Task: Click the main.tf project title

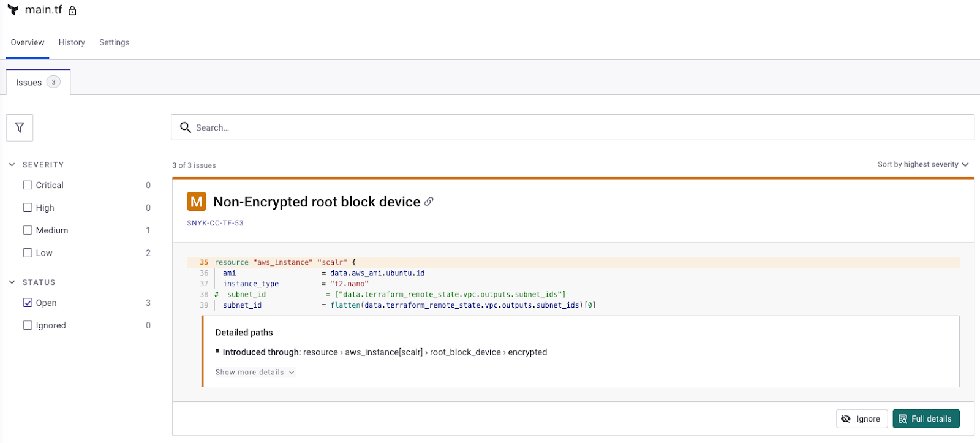Action: [43, 10]
